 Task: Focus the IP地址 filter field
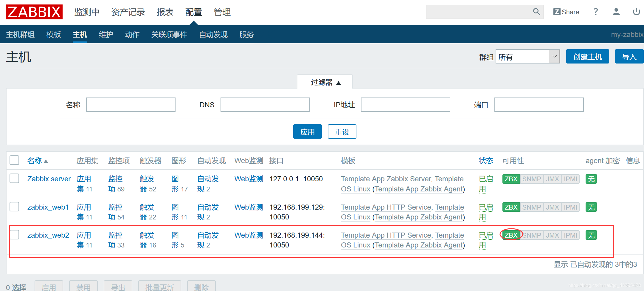tap(406, 105)
